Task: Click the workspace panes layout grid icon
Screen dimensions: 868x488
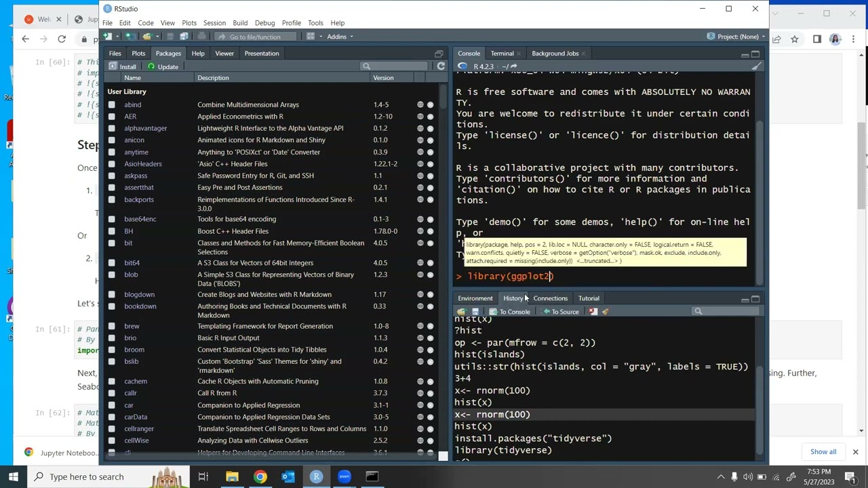Action: [311, 37]
